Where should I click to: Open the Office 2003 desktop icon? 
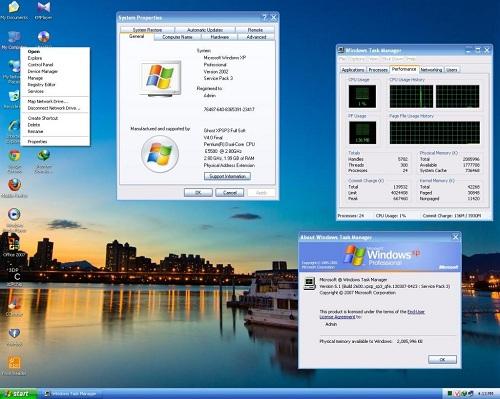[x=13, y=246]
